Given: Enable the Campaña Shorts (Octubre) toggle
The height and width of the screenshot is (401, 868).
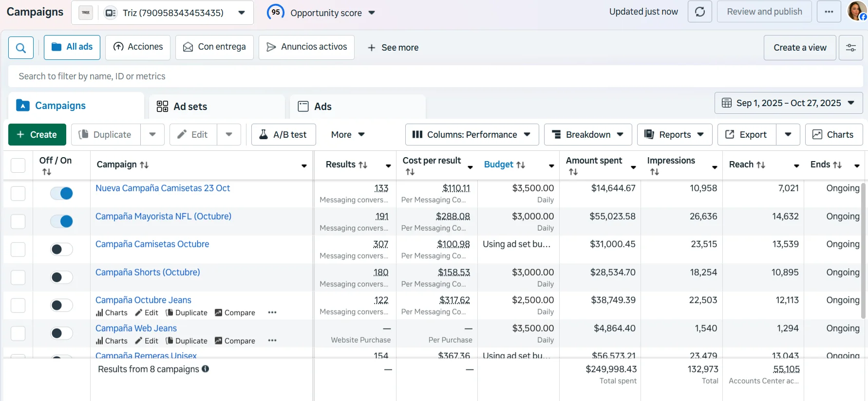Looking at the screenshot, I should click(x=62, y=277).
